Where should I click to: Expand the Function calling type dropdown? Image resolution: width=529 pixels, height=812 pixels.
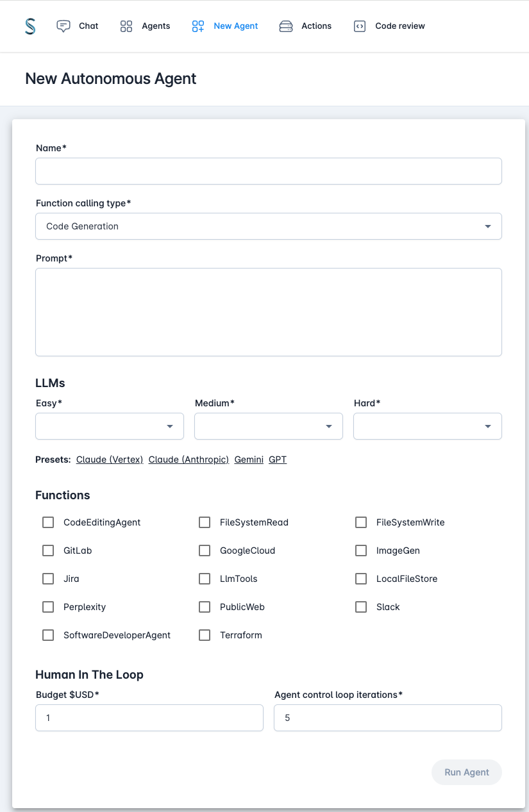[x=269, y=226]
